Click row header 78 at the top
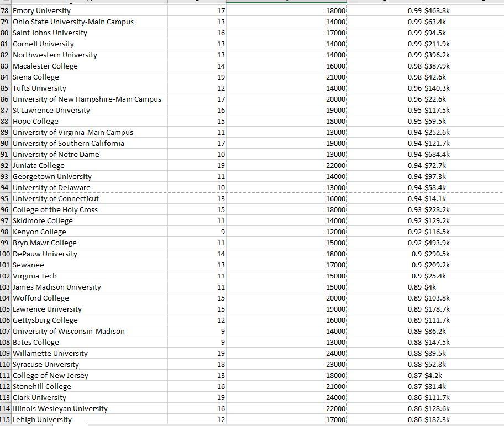 pyautogui.click(x=5, y=10)
